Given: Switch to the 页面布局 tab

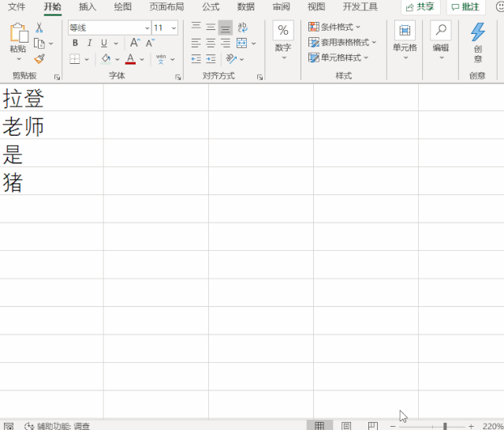Looking at the screenshot, I should point(167,7).
